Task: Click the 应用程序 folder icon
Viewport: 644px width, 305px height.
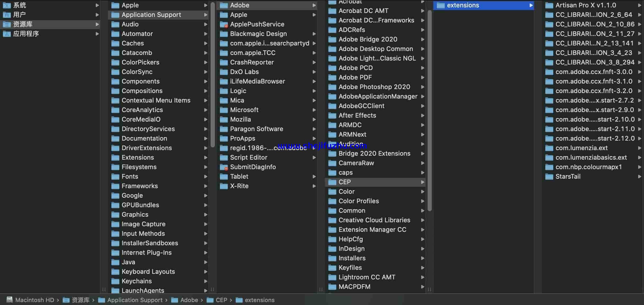Action: 7,34
